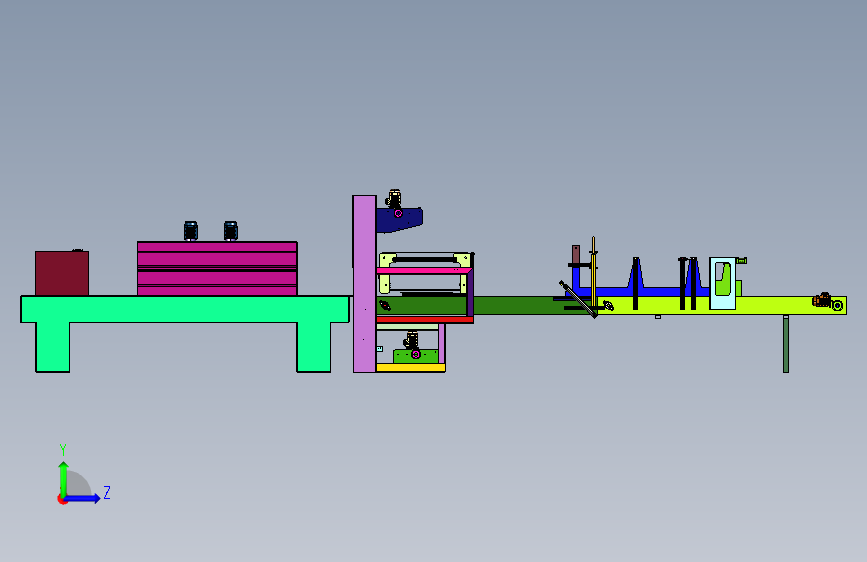Select the tall purple vertical column

point(364,284)
